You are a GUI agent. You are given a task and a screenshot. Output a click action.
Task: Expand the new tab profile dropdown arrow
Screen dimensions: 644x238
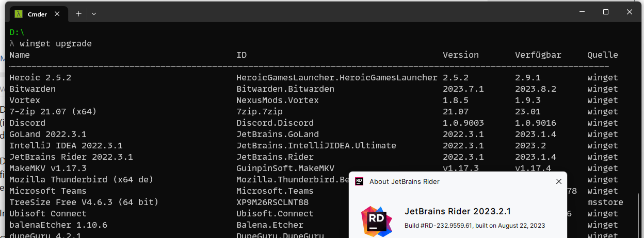(x=94, y=14)
